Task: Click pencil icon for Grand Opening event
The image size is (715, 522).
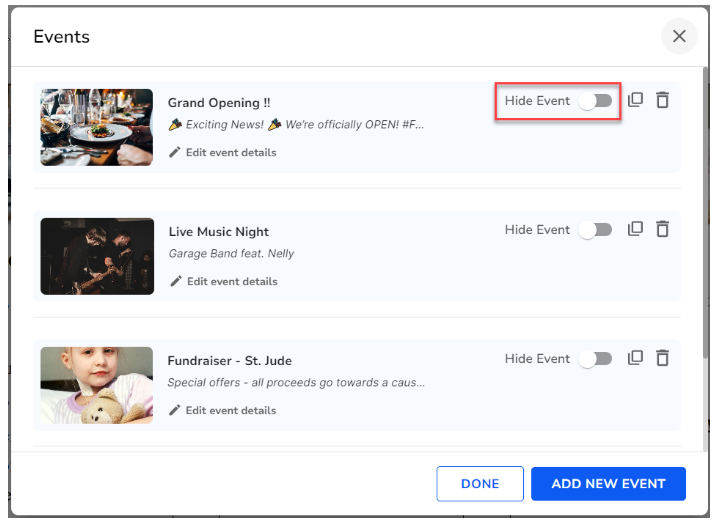Action: pos(175,153)
